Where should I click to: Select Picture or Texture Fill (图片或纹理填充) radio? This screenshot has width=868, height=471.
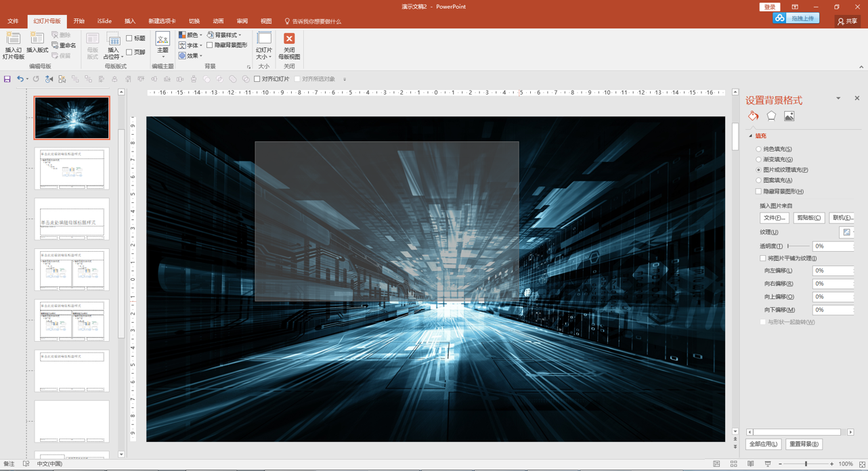[x=758, y=170]
